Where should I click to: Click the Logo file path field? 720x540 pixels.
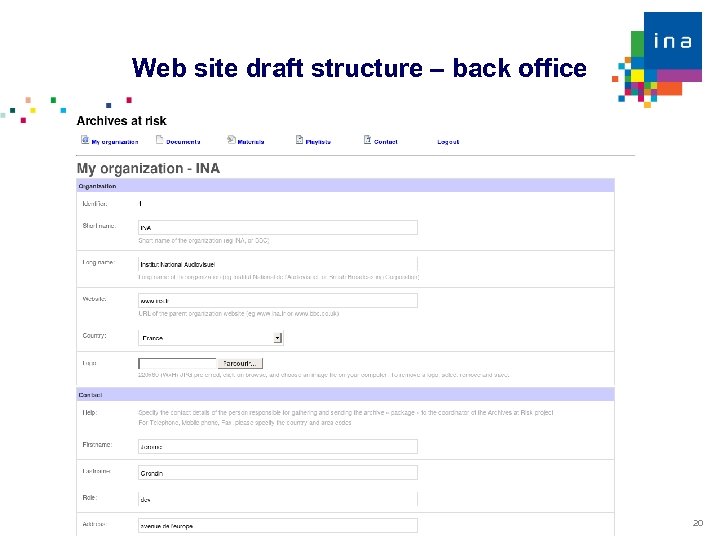point(177,363)
